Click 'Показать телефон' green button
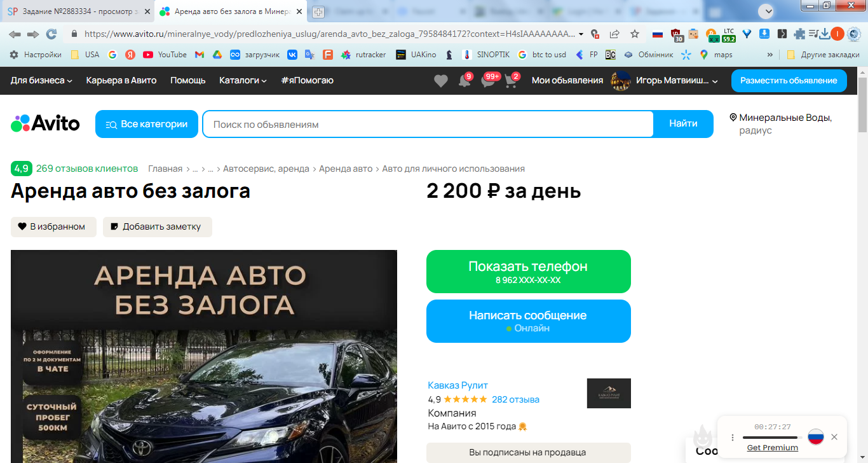 point(529,272)
